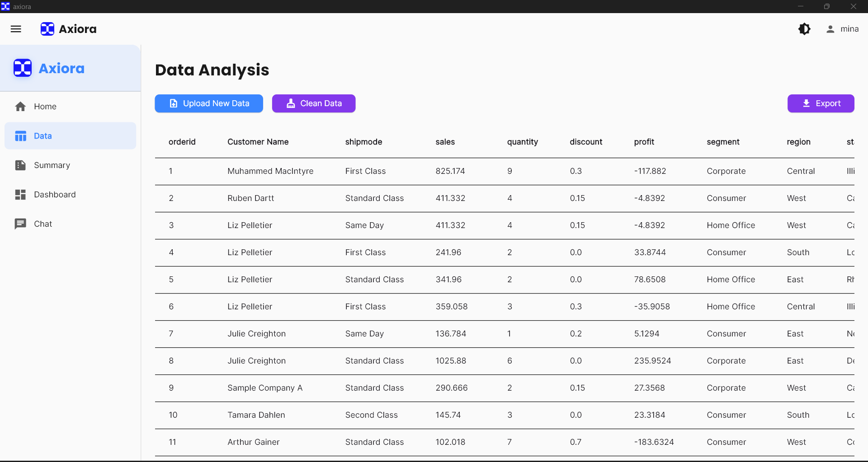This screenshot has width=868, height=462.
Task: Toggle dark mode brightness icon
Action: 804,29
